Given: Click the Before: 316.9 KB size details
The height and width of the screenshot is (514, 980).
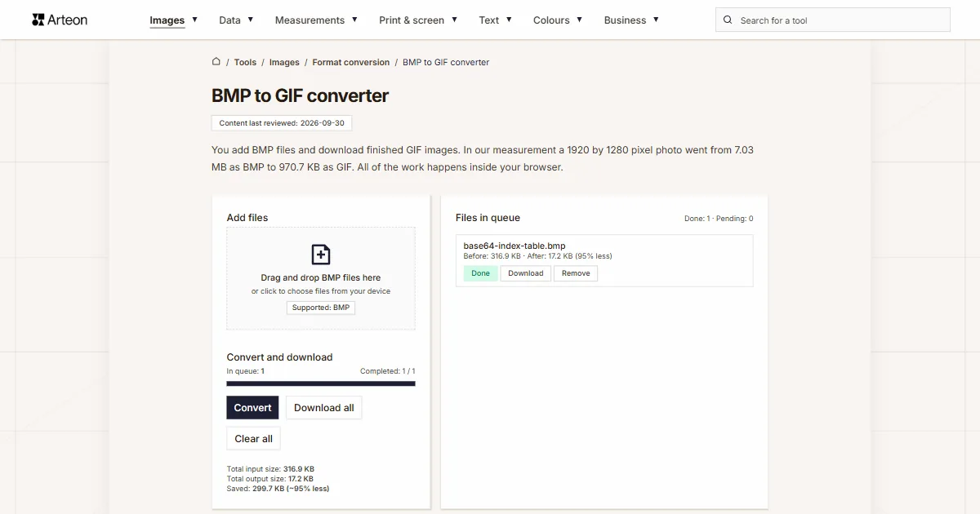Looking at the screenshot, I should click(x=537, y=256).
